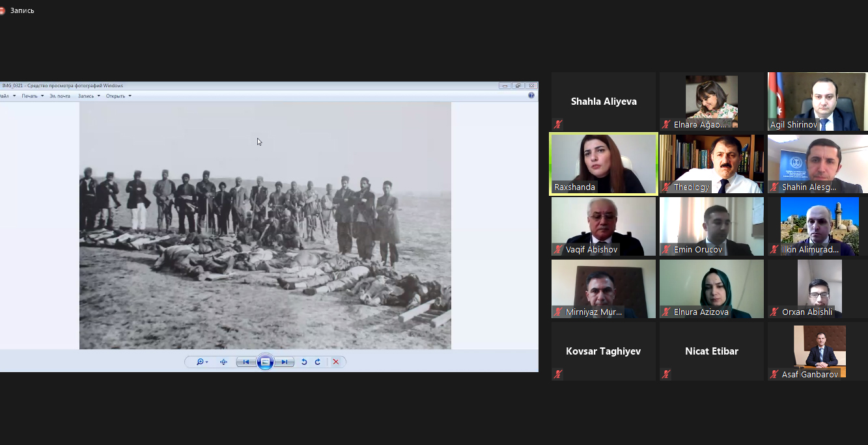Click muted microphone icon on Nicat Etibar tile
This screenshot has height=445, width=868.
(x=666, y=374)
